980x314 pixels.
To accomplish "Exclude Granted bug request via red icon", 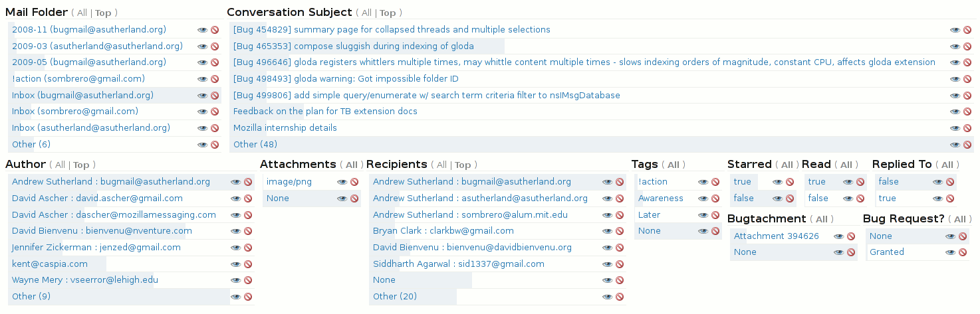I will 963,252.
